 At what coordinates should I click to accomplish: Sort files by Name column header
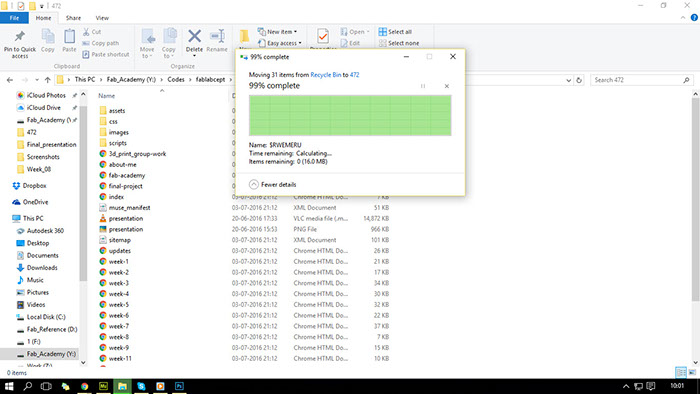point(107,96)
